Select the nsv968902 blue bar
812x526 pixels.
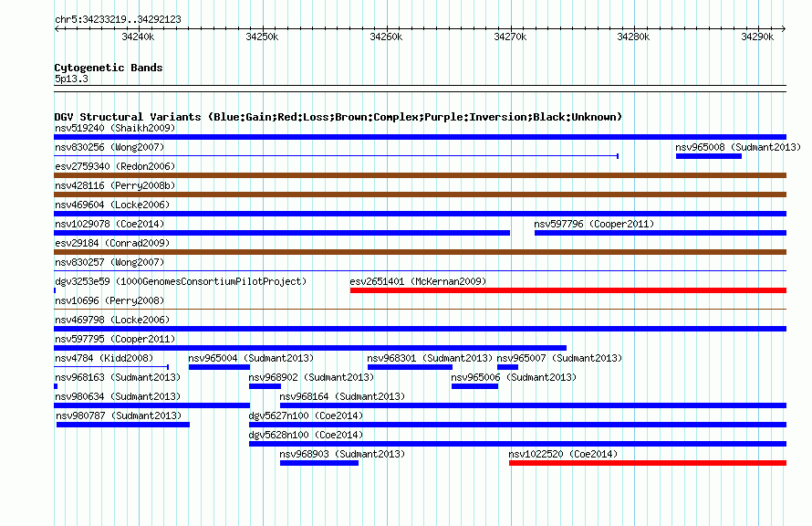265,386
